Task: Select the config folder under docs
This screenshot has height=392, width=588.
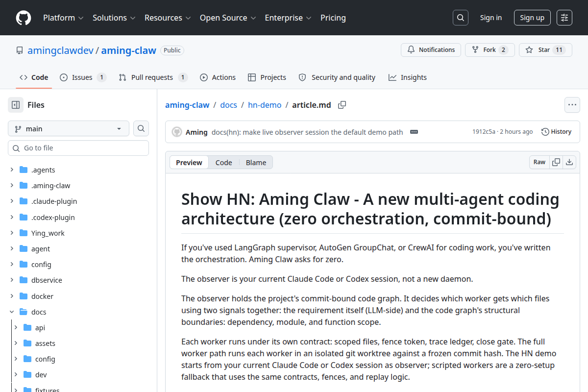Action: pos(80,359)
